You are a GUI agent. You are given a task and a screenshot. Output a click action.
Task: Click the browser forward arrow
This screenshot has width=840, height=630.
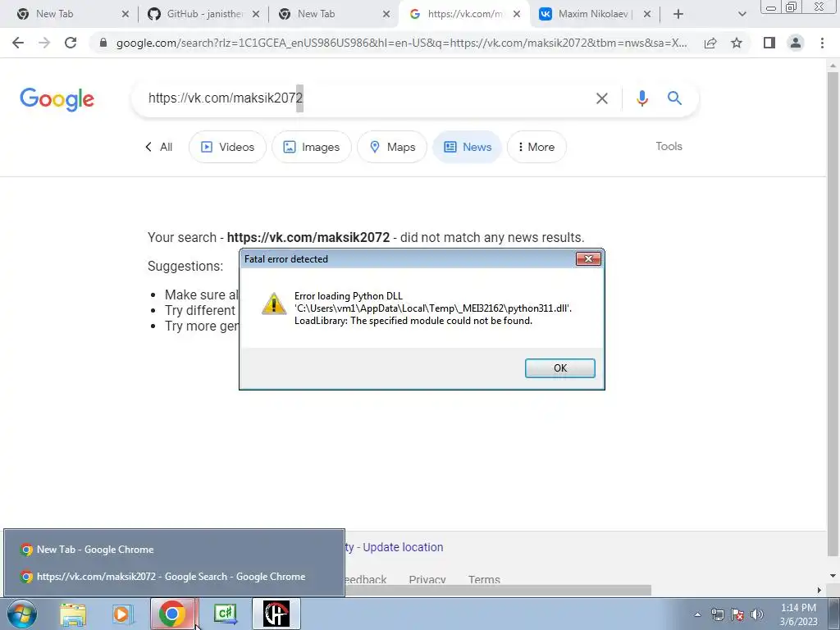(x=44, y=43)
